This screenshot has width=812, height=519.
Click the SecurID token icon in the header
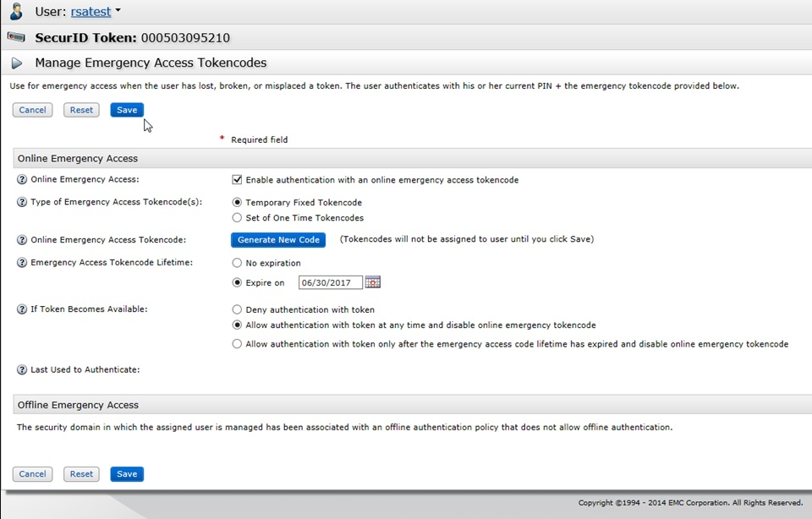(x=15, y=36)
